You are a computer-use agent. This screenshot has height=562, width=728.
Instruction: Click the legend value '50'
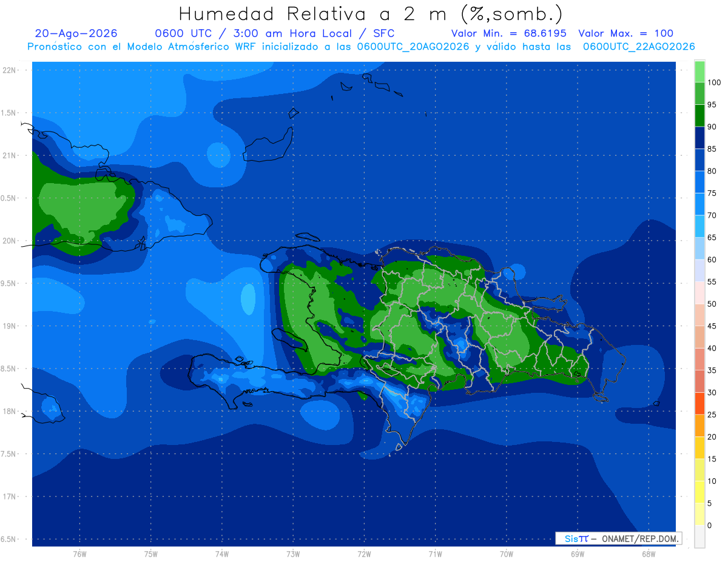712,304
